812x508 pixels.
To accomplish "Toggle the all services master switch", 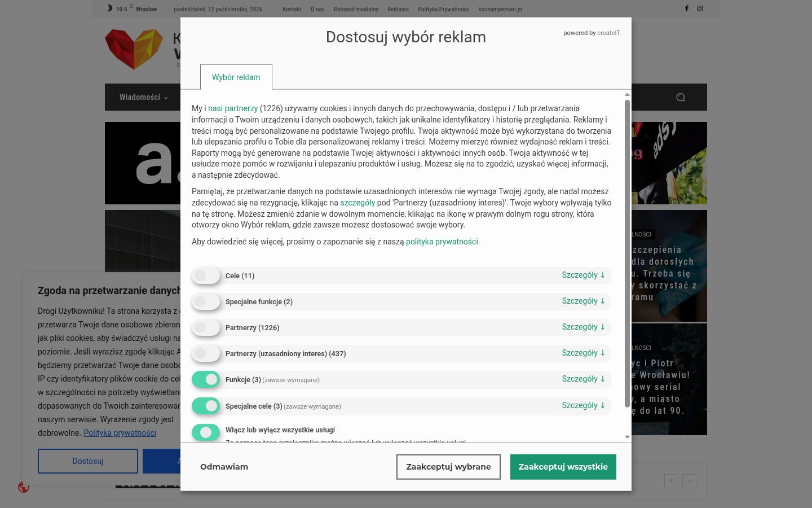I will tap(206, 432).
